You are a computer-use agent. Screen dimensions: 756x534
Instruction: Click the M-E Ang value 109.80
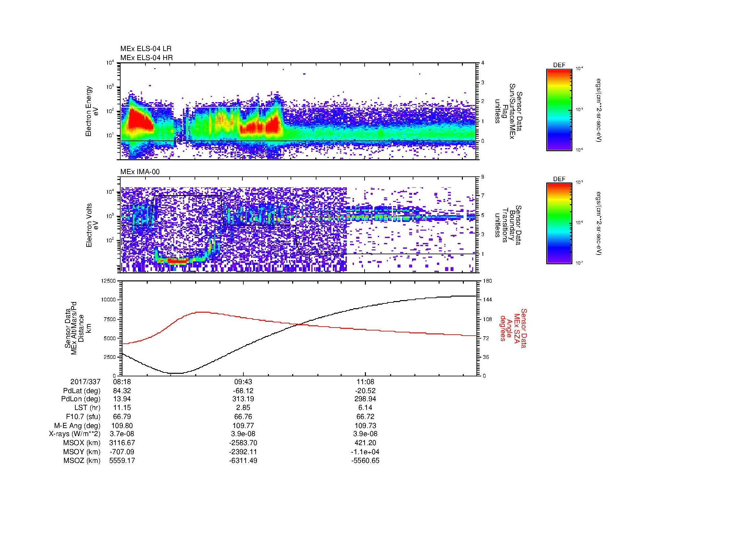click(x=122, y=426)
